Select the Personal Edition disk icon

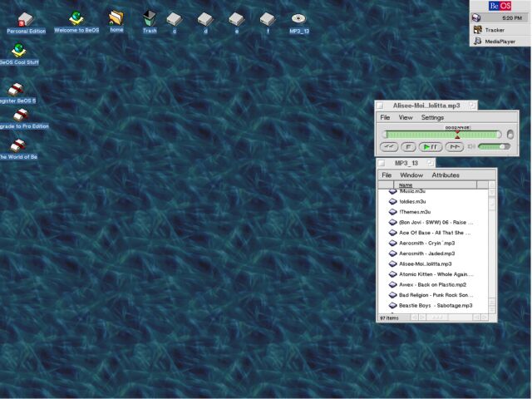(26, 20)
